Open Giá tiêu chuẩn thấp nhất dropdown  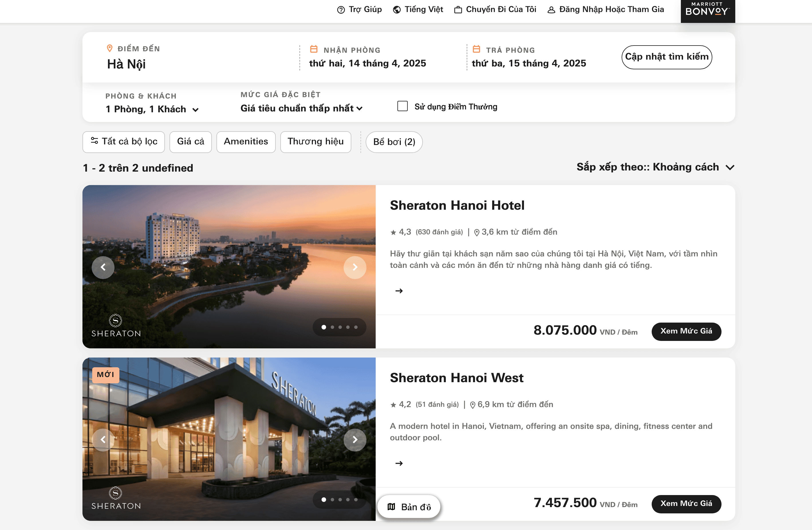pyautogui.click(x=301, y=108)
